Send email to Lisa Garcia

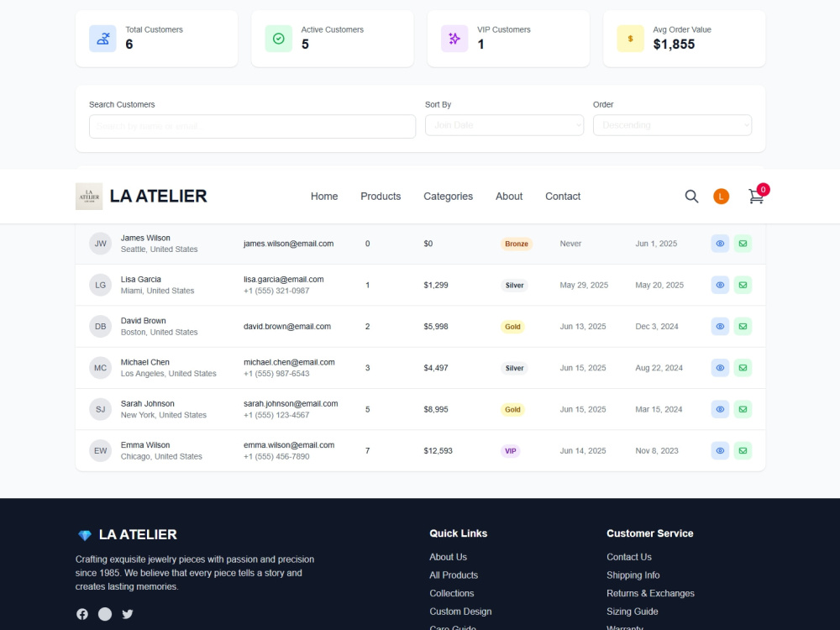pos(743,285)
